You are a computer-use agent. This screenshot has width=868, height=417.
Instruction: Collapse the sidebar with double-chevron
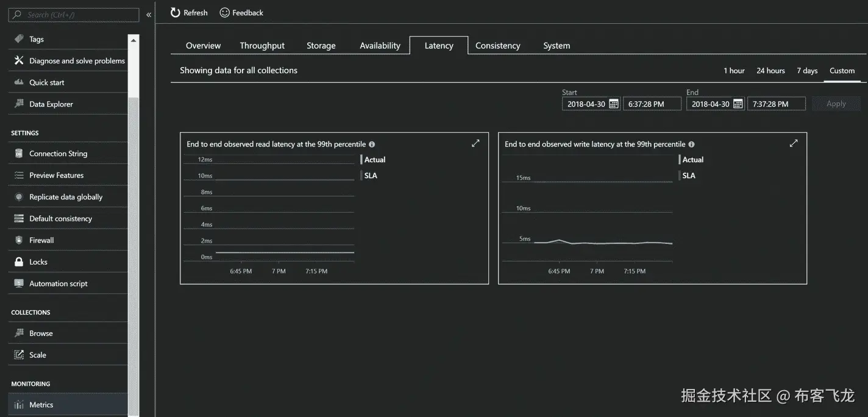pos(149,15)
